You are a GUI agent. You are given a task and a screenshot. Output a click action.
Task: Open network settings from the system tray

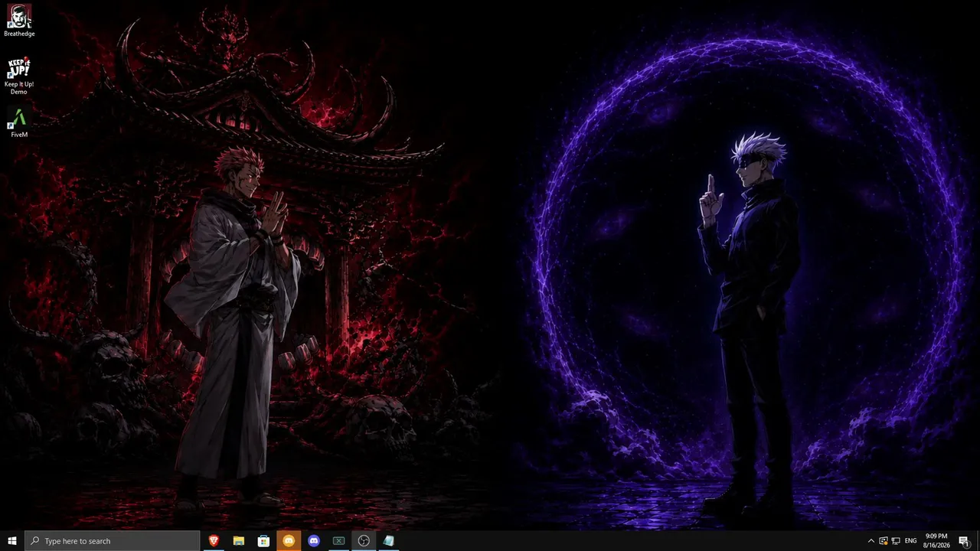896,541
